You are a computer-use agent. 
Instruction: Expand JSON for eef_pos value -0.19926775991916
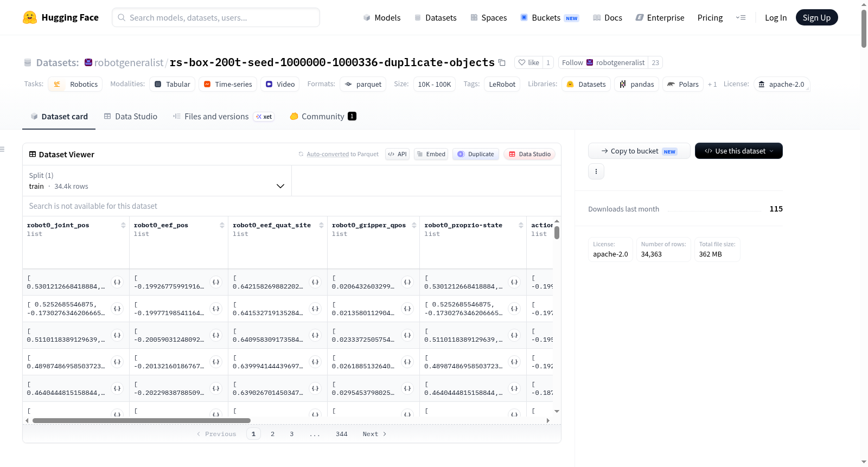click(216, 282)
